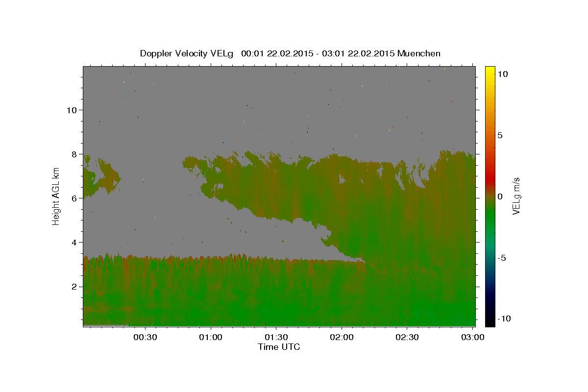Click the 02:00 time tick label
Screen dimensions: 588x392
[341, 337]
